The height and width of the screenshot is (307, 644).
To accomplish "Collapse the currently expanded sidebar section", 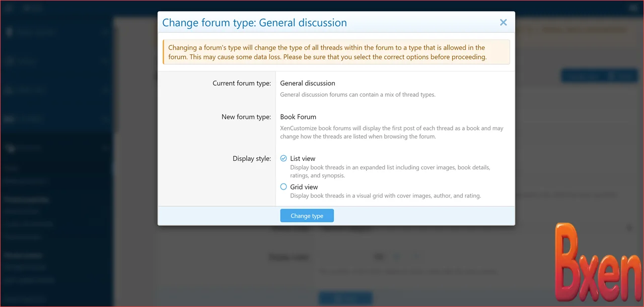I will point(105,147).
